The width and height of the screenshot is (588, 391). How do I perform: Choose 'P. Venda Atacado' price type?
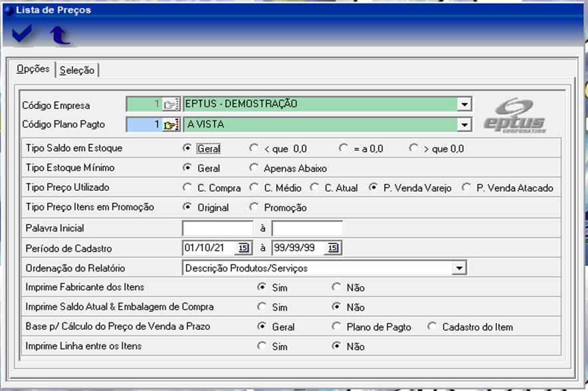466,188
